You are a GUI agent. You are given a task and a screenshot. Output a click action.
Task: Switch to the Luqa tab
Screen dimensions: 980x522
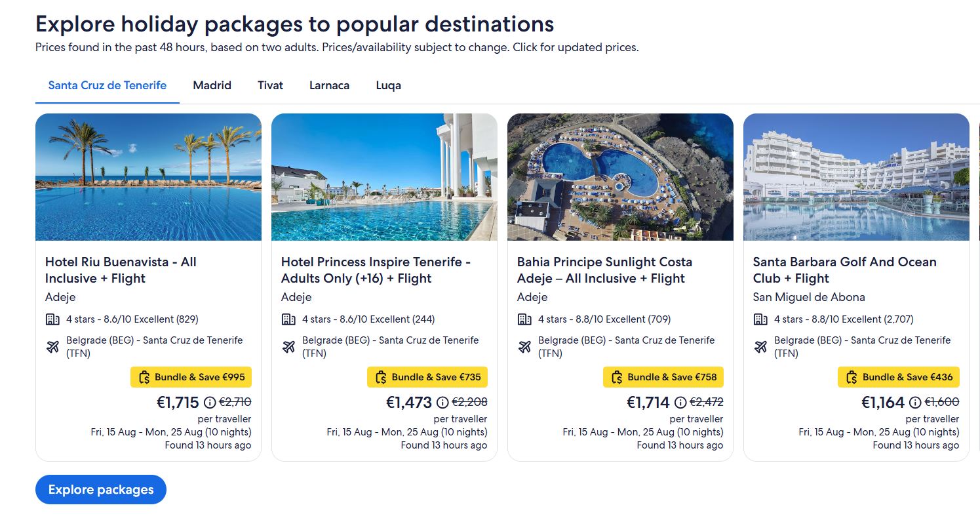388,85
